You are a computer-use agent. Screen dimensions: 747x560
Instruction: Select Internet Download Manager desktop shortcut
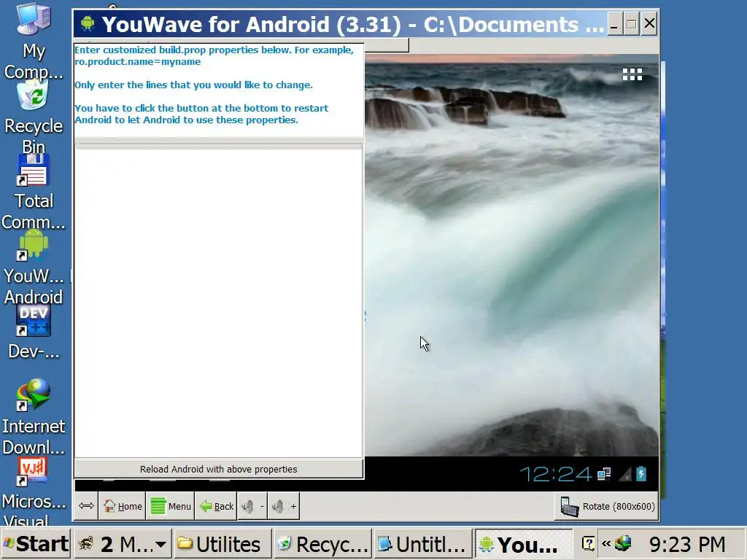(34, 417)
